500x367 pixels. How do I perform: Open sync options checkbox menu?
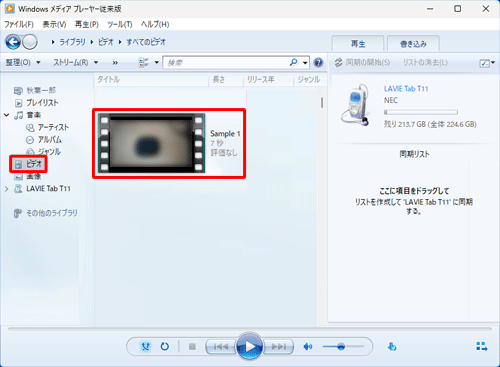click(x=487, y=63)
